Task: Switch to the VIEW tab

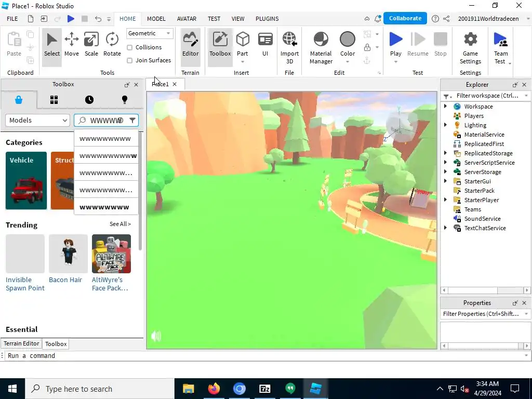Action: tap(238, 19)
